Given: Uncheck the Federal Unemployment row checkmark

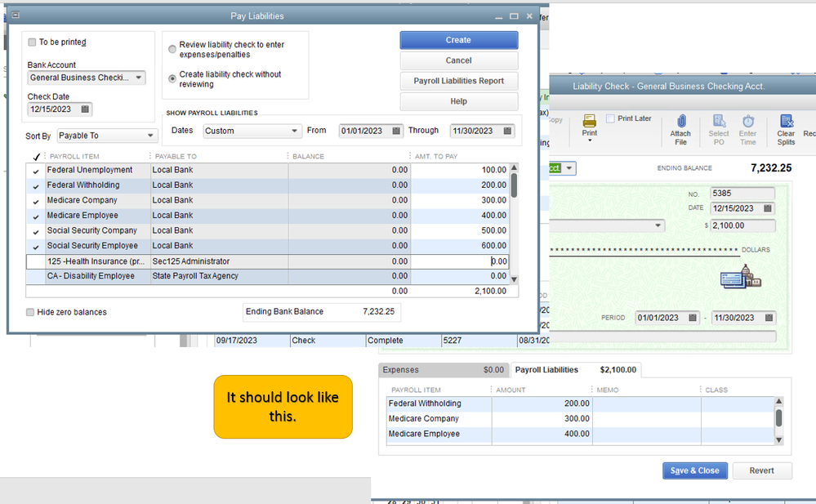Looking at the screenshot, I should tap(36, 171).
